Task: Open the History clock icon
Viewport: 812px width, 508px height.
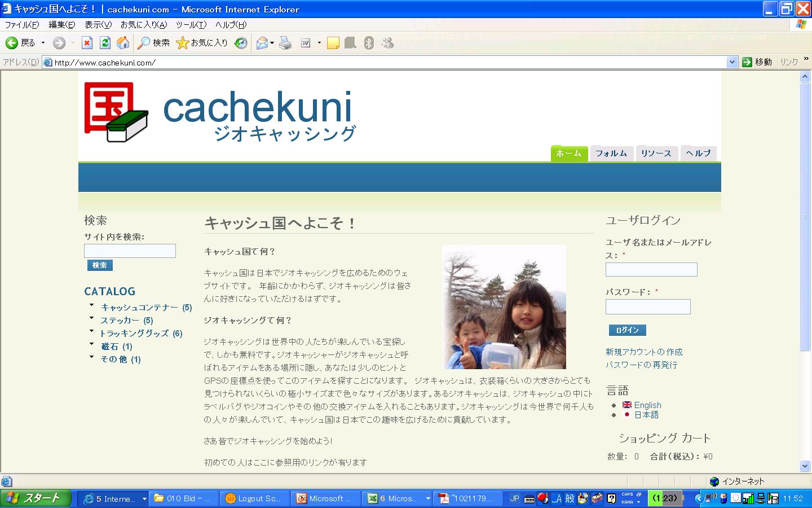Action: tap(241, 43)
